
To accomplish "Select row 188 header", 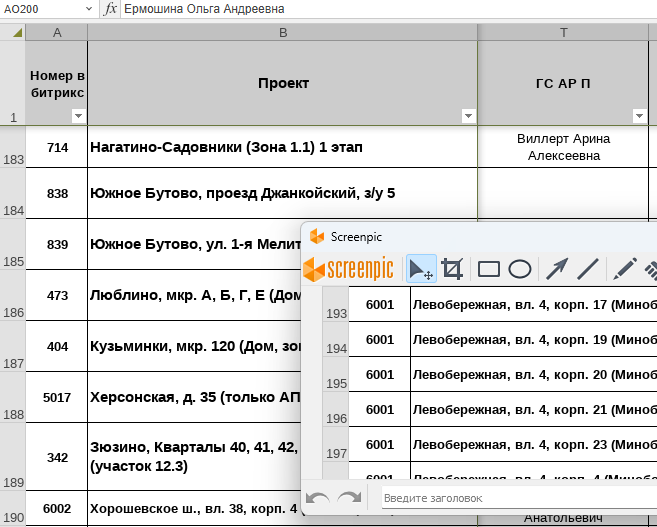I will (x=13, y=397).
